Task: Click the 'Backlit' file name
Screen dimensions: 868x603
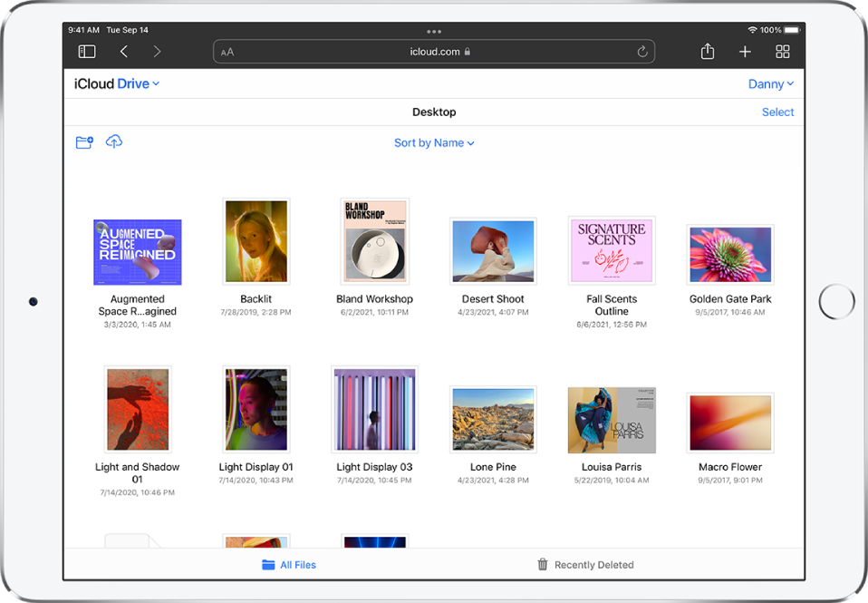Action: pyautogui.click(x=256, y=298)
